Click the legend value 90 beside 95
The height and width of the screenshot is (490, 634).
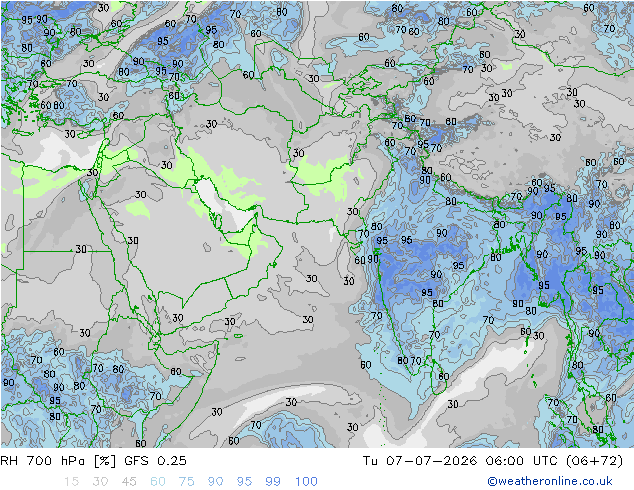(215, 482)
